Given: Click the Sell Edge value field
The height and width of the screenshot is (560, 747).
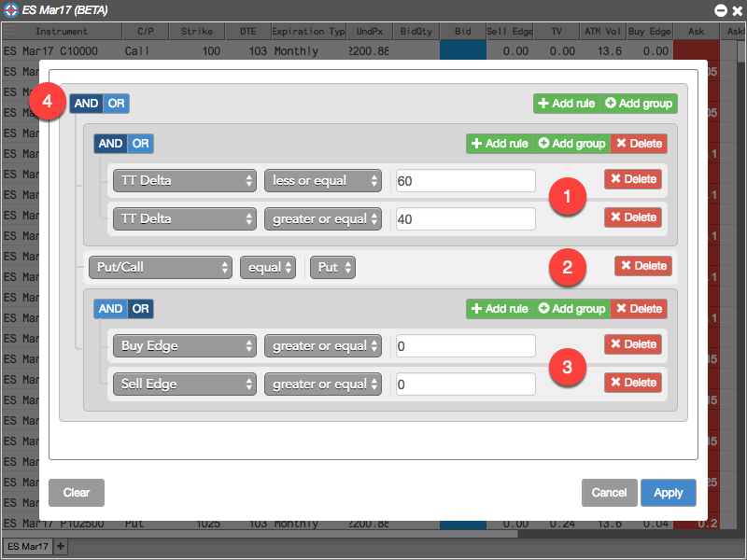Looking at the screenshot, I should [x=465, y=385].
